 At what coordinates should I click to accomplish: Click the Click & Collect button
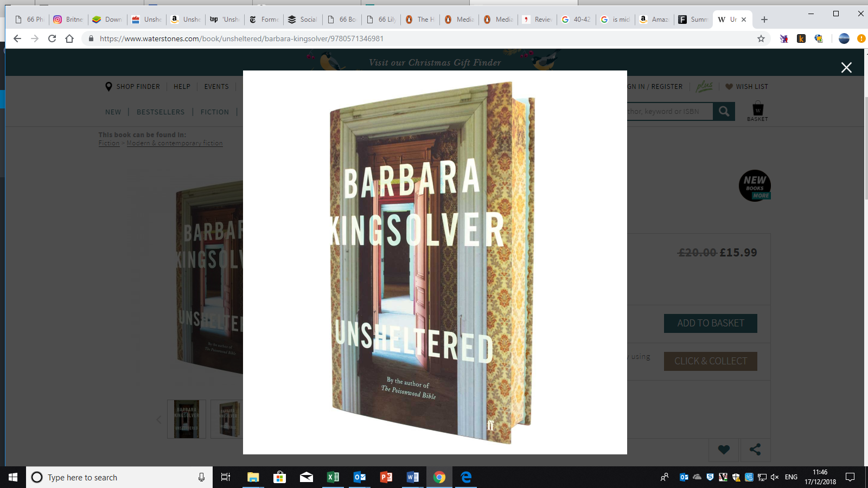coord(711,361)
